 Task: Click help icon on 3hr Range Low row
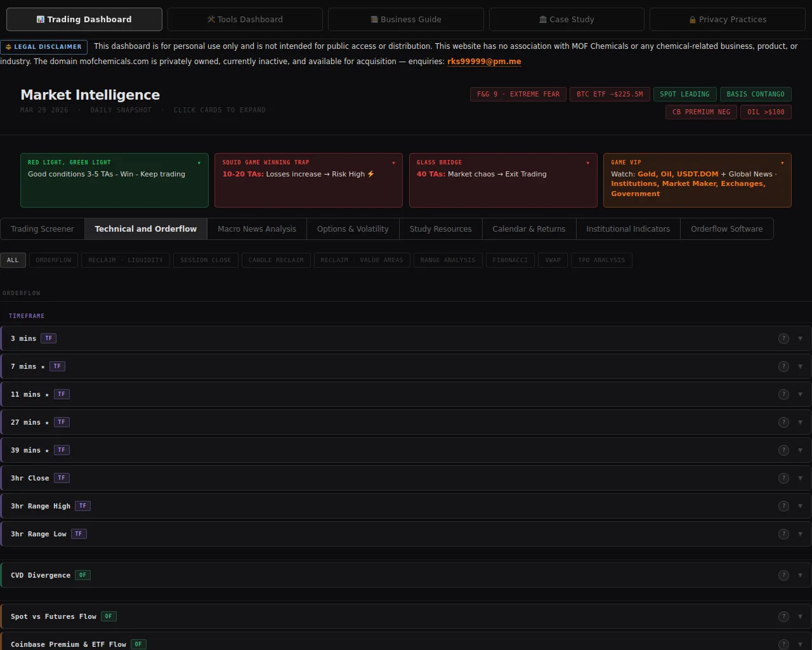(783, 534)
